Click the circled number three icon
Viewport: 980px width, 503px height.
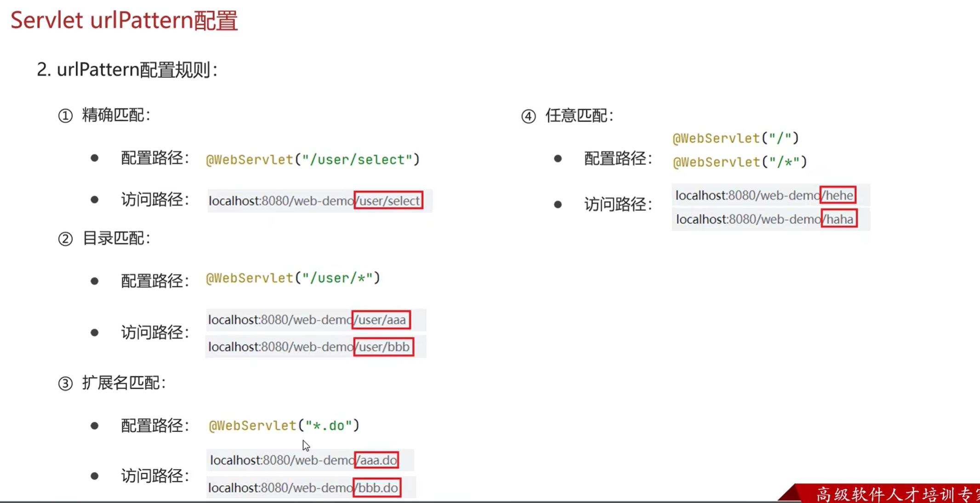tap(65, 384)
